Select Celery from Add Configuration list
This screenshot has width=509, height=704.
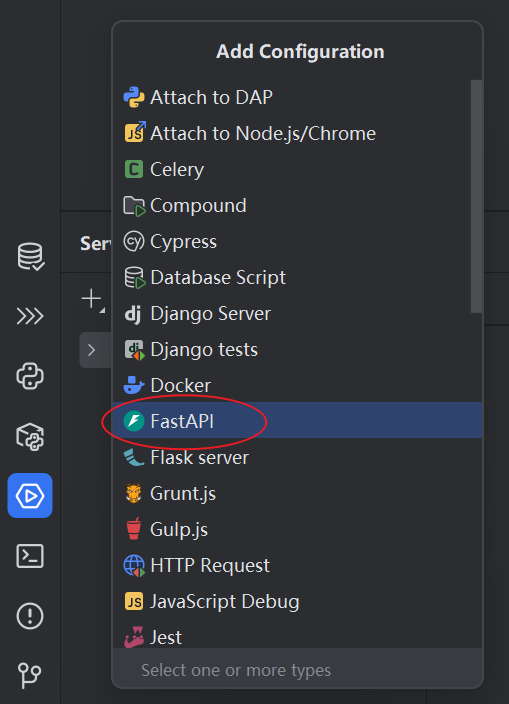298,169
